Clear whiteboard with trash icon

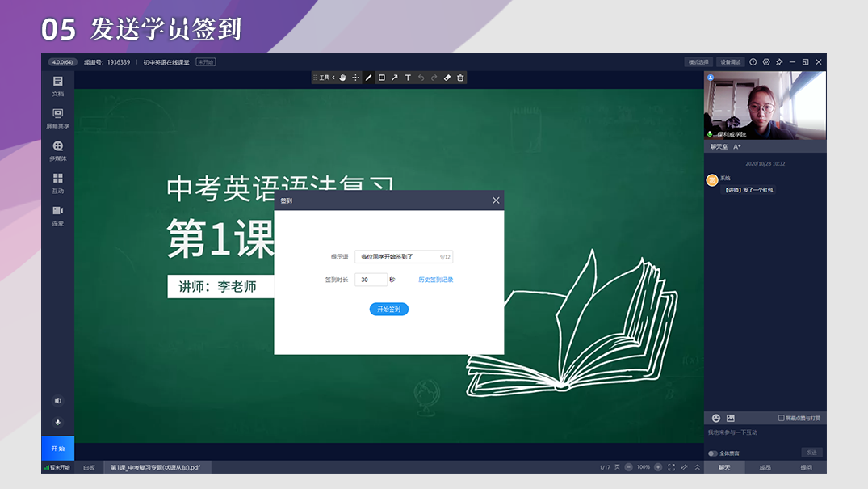tap(460, 78)
